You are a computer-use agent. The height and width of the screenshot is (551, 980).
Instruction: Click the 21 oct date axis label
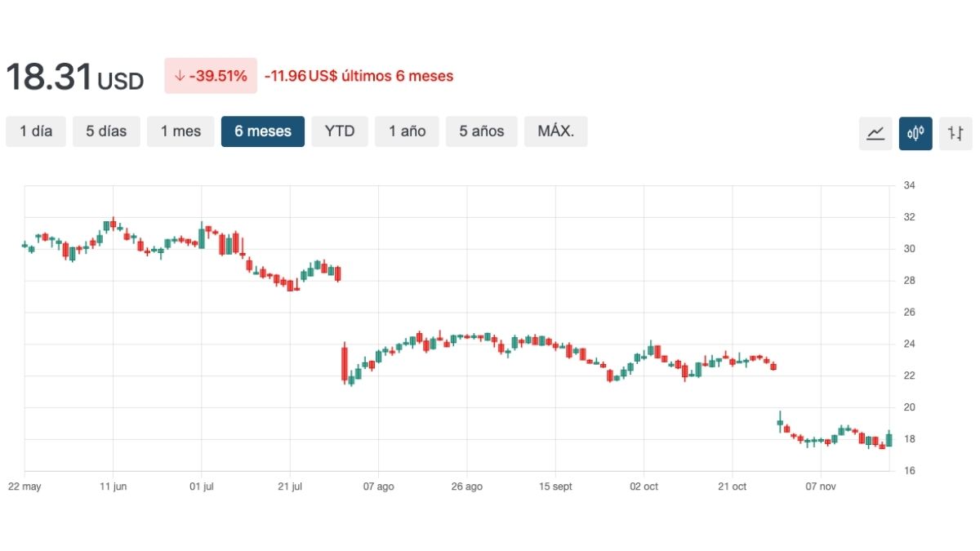click(732, 487)
